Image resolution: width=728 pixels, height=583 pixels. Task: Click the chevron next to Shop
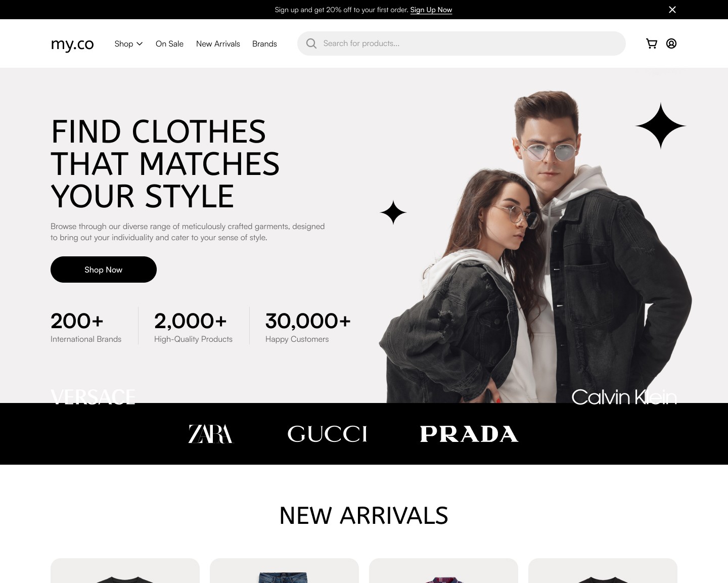click(x=140, y=44)
